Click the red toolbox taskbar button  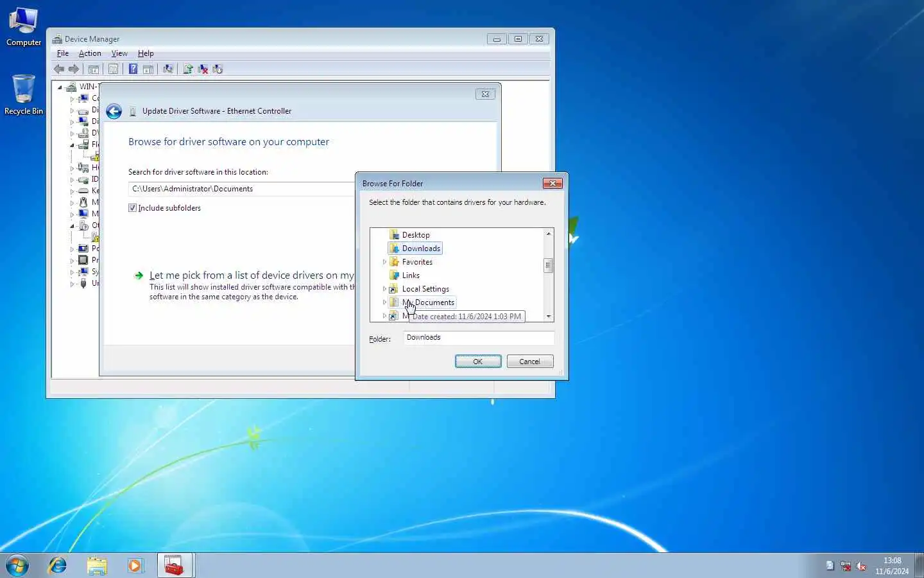tap(175, 566)
